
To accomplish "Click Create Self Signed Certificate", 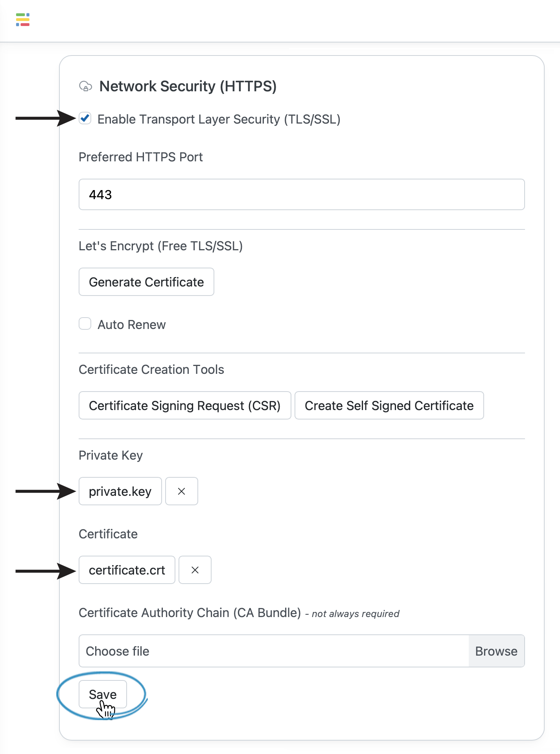I will pos(389,405).
